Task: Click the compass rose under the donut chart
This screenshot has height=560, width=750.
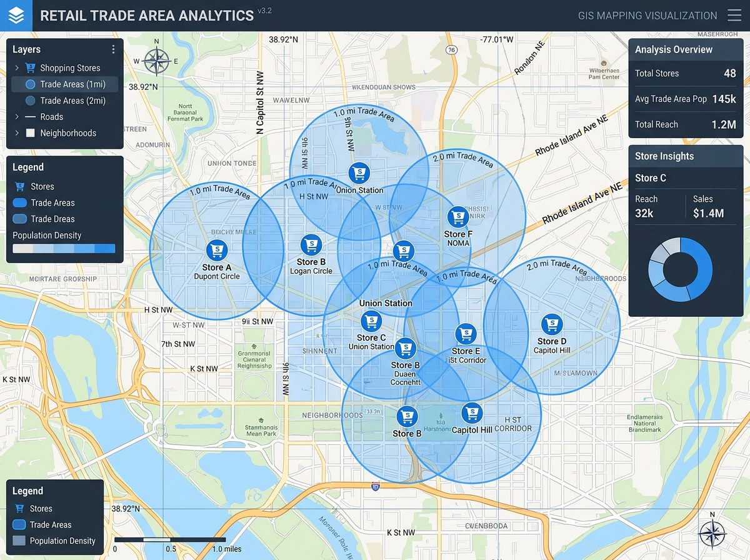Action: tap(711, 534)
